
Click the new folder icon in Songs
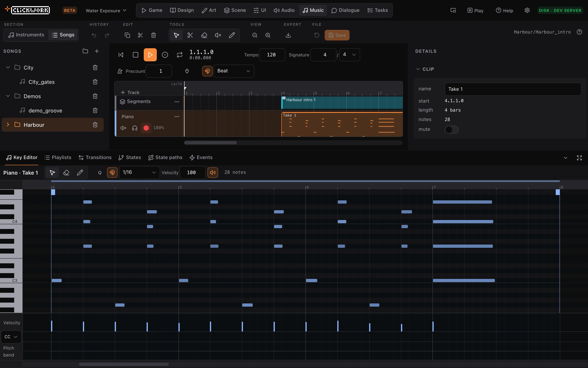[x=85, y=51]
